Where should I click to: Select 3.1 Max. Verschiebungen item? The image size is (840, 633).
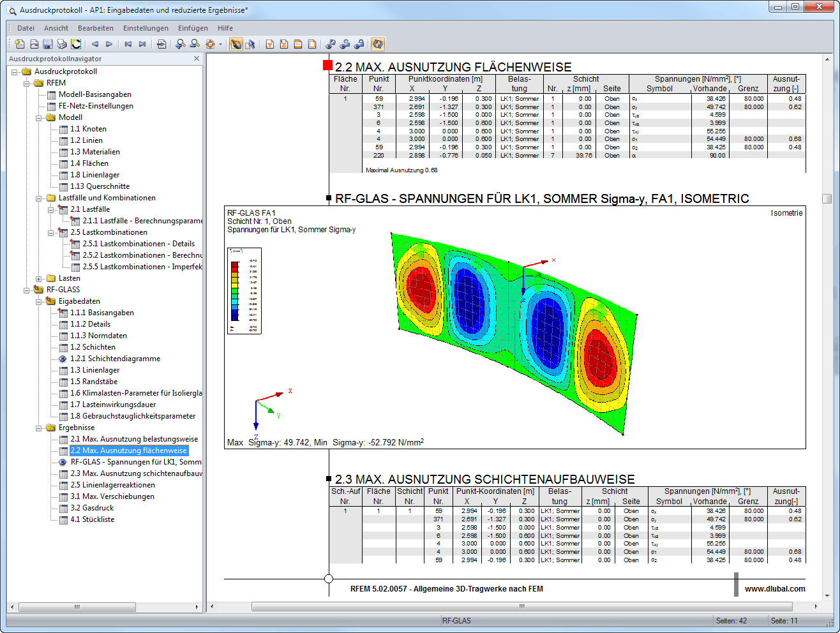[x=112, y=496]
